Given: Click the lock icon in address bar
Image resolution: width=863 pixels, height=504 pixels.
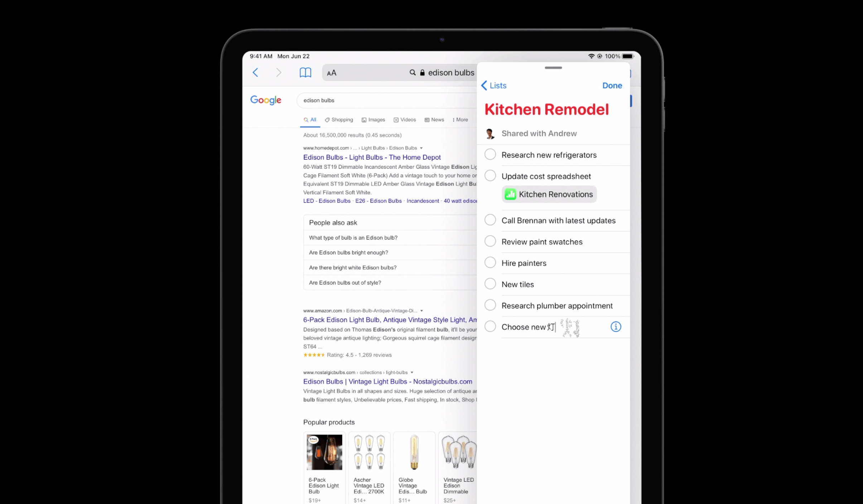Looking at the screenshot, I should [422, 73].
